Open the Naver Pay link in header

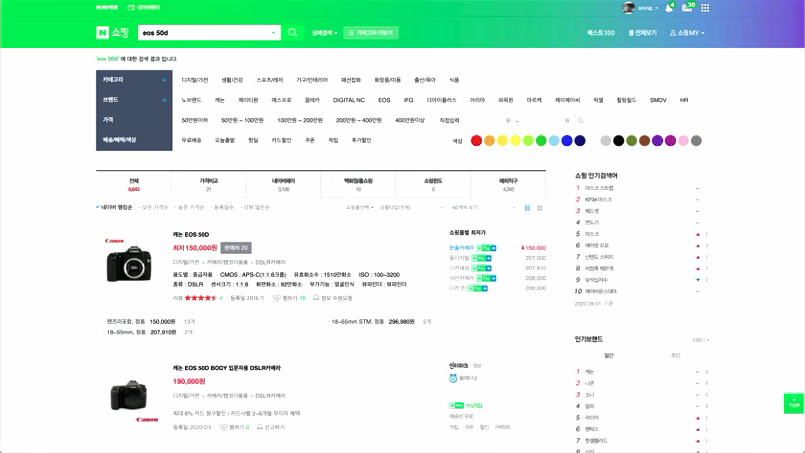tap(144, 7)
